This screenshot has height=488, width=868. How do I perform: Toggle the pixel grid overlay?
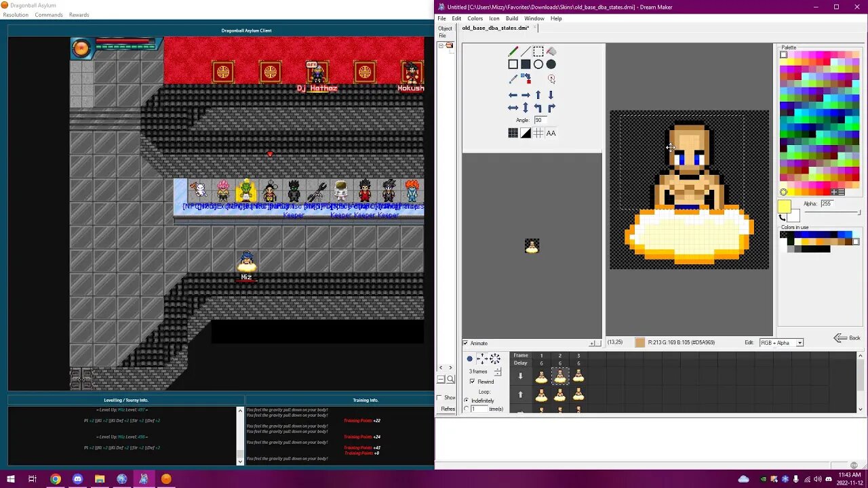pyautogui.click(x=538, y=133)
